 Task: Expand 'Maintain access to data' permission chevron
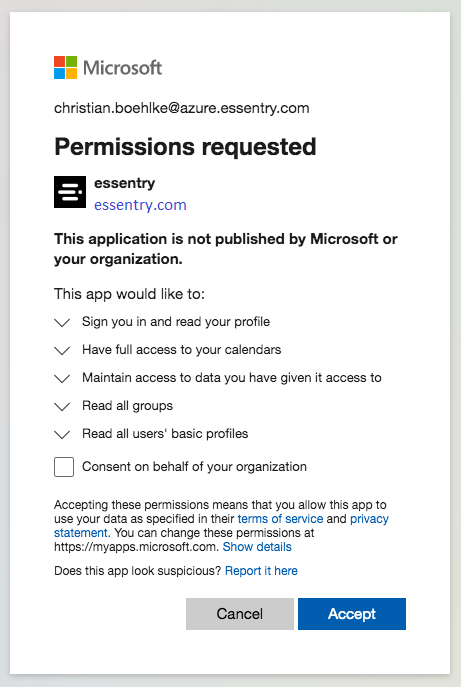62,379
